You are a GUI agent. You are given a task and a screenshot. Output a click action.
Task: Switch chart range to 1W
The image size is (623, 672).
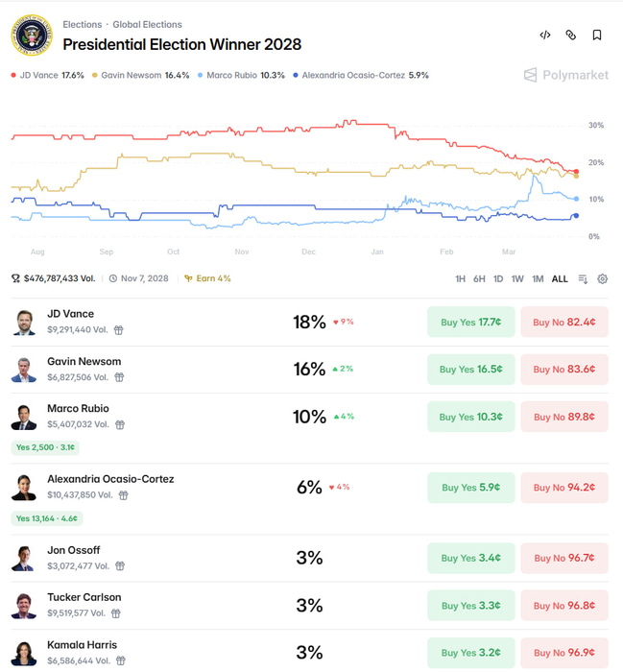coord(517,279)
